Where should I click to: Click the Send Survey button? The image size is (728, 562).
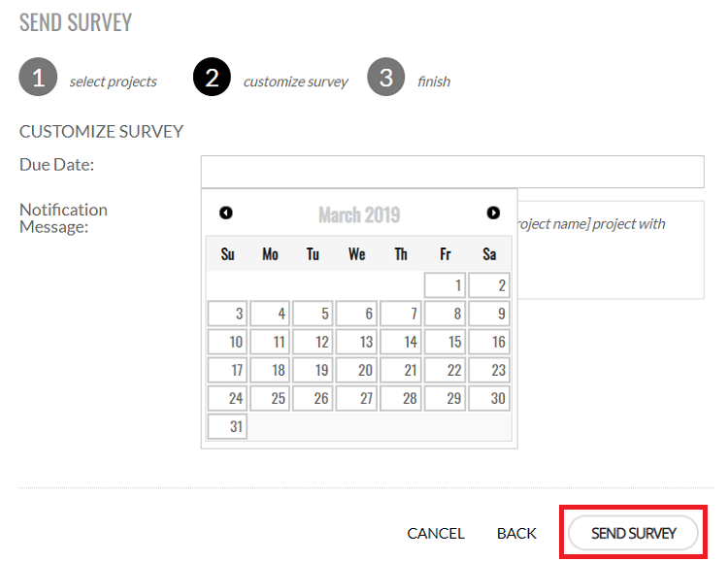633,533
